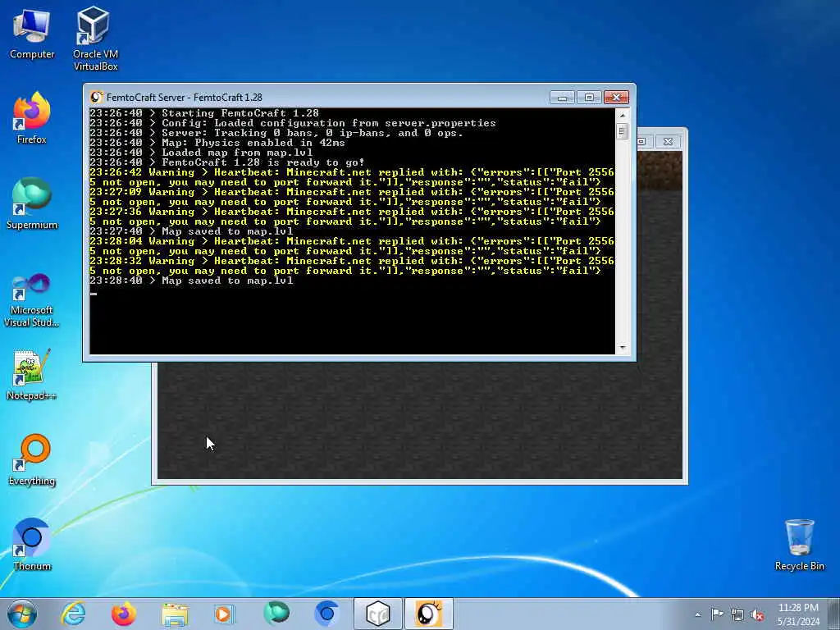Click the Show desktop strip

click(x=833, y=614)
